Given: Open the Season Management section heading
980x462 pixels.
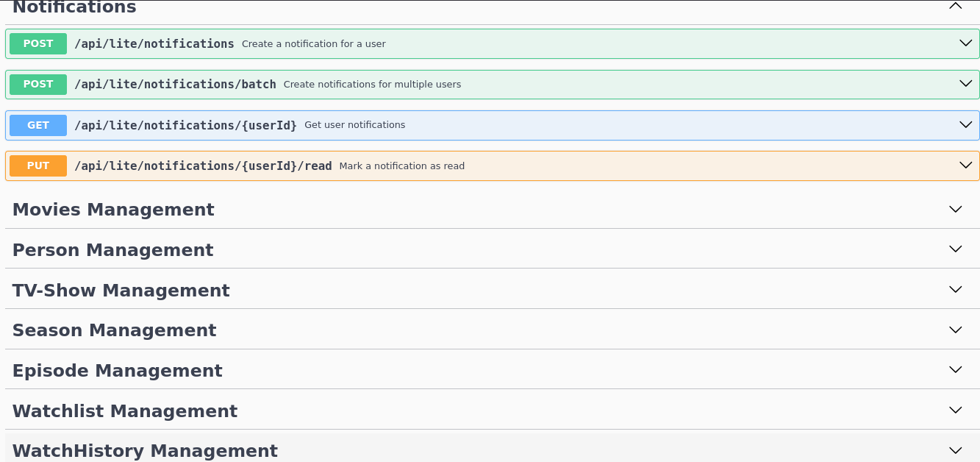Looking at the screenshot, I should click(115, 330).
